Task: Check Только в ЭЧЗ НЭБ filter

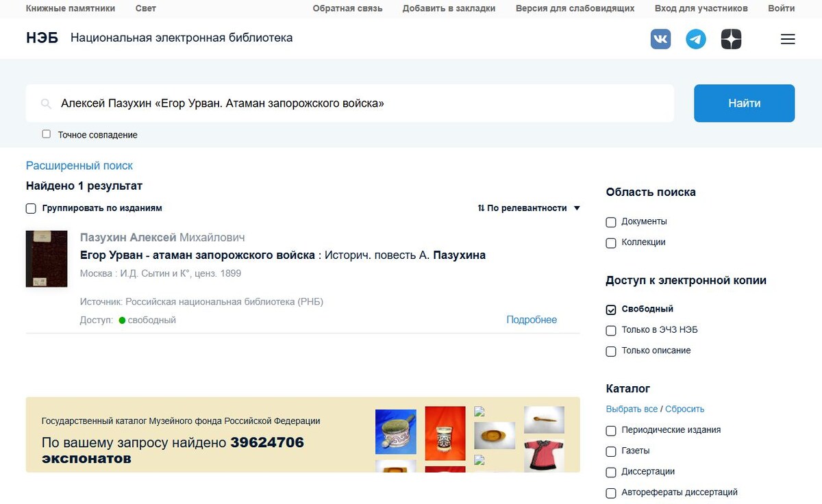Action: click(x=611, y=330)
